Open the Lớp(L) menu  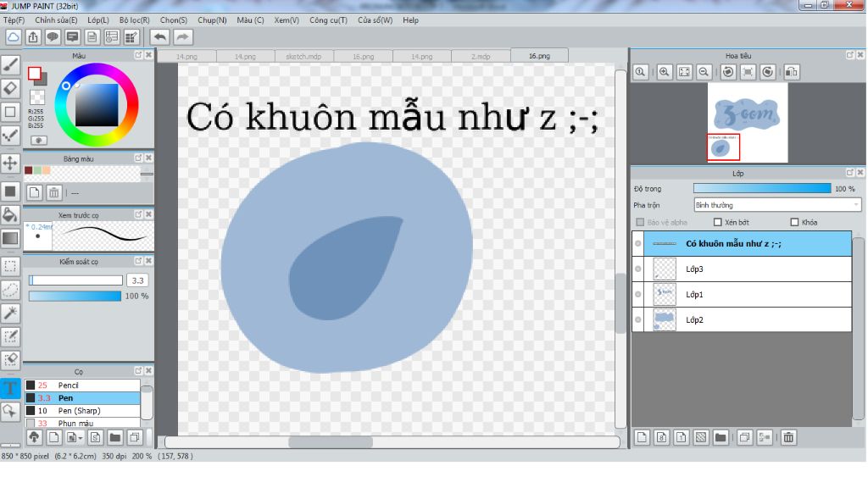98,20
